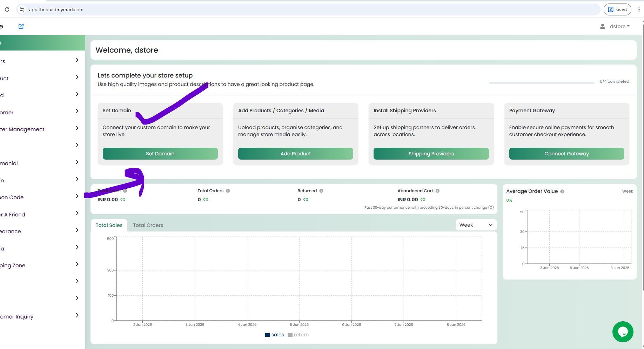Click the Connect Gateway button

[567, 154]
